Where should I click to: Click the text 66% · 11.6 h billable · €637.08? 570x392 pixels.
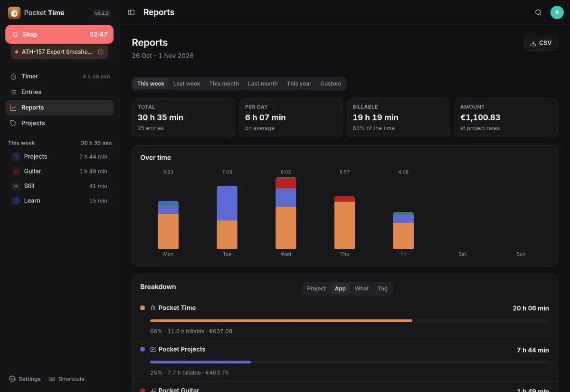click(x=191, y=331)
